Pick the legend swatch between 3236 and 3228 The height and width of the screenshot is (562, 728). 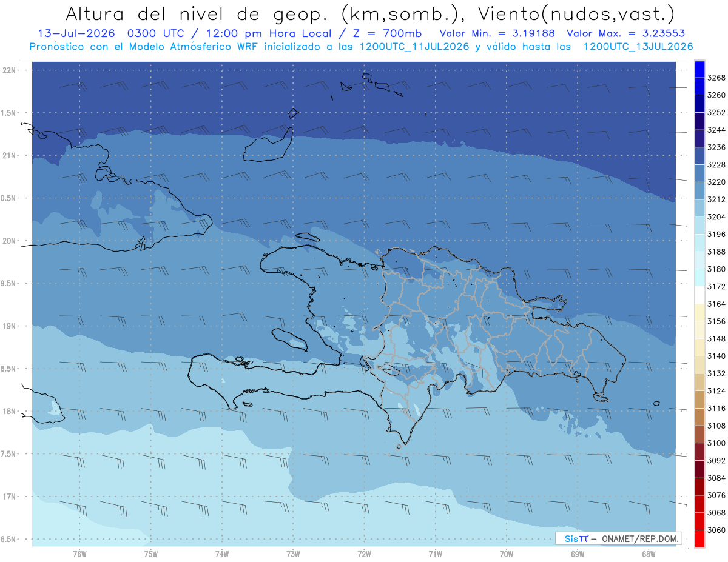pos(699,156)
